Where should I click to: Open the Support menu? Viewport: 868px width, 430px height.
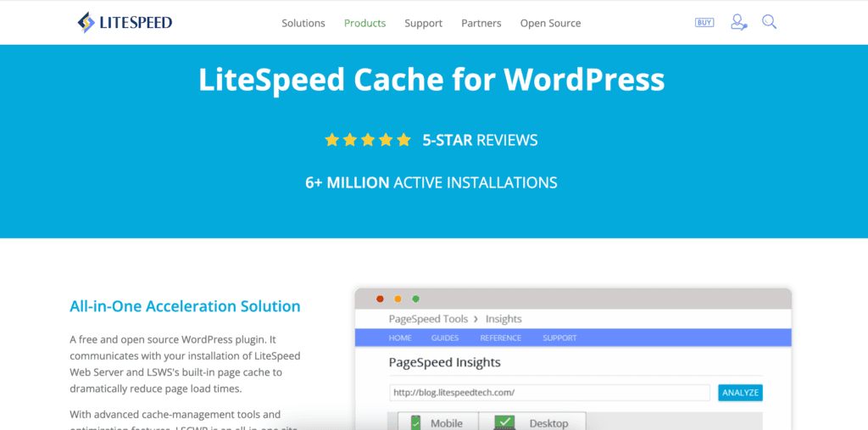click(424, 23)
